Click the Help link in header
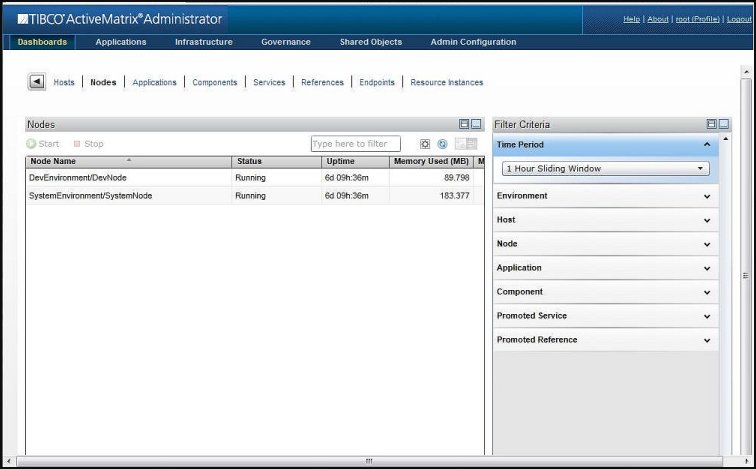 click(631, 19)
